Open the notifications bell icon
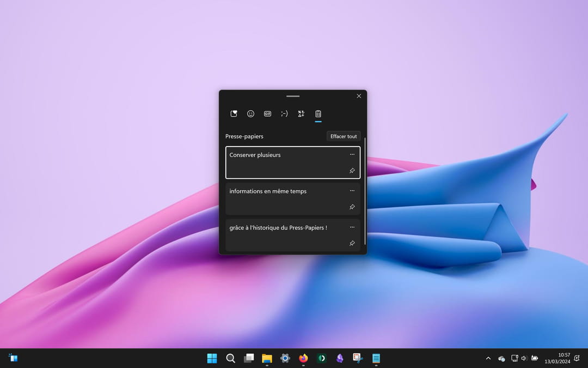 click(577, 358)
